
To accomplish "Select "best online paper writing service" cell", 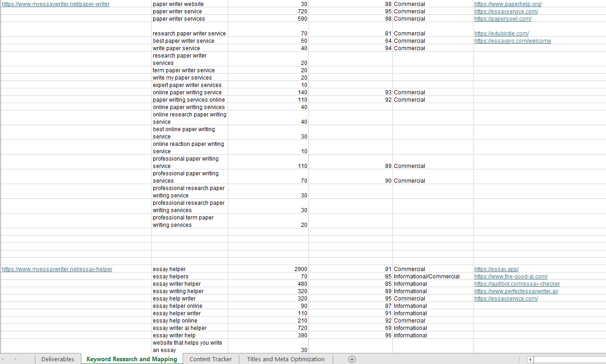I will 190,133.
